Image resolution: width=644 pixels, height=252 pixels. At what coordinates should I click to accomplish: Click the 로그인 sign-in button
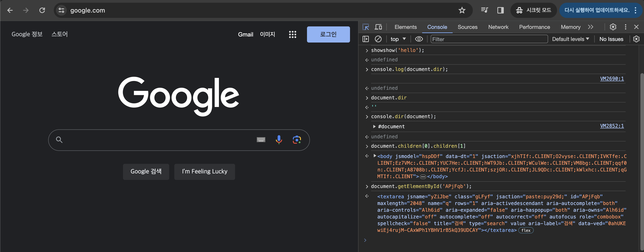[328, 34]
